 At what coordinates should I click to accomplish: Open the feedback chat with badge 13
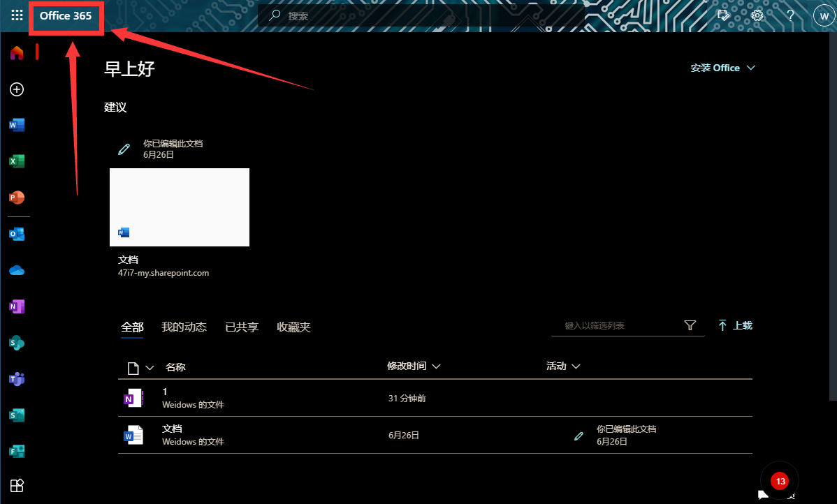[779, 480]
